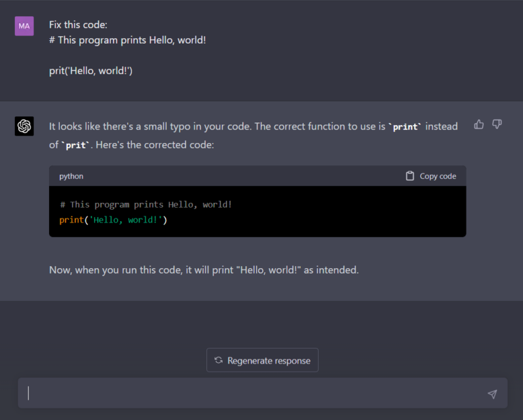Click the user's prit('Hello, world!') line
This screenshot has height=420, width=523.
(x=91, y=71)
